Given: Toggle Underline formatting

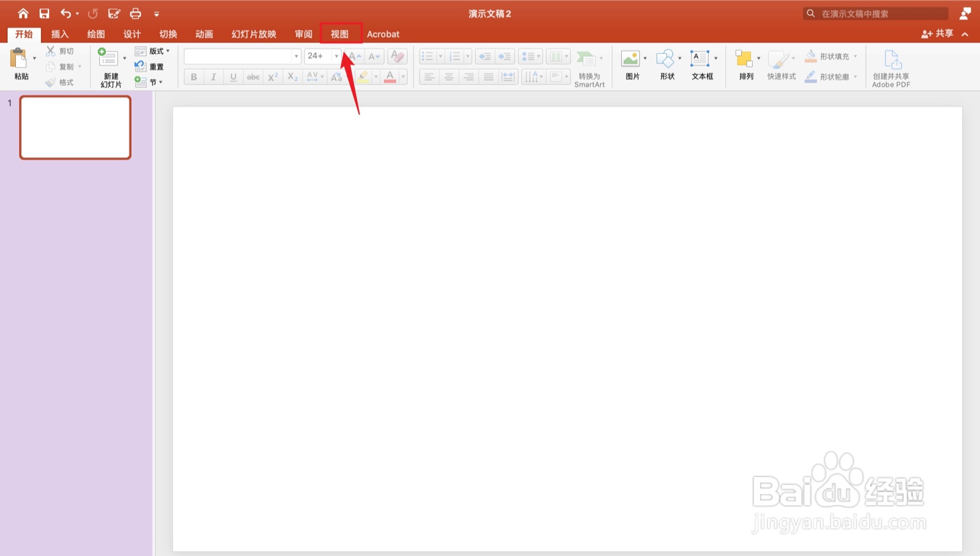Looking at the screenshot, I should (233, 77).
